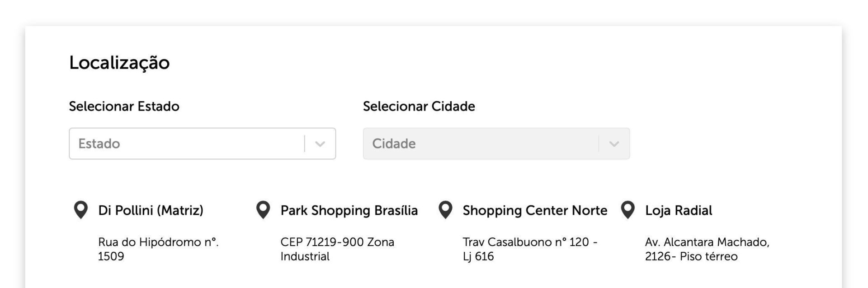Click the Selecionar Estado label

pos(124,106)
